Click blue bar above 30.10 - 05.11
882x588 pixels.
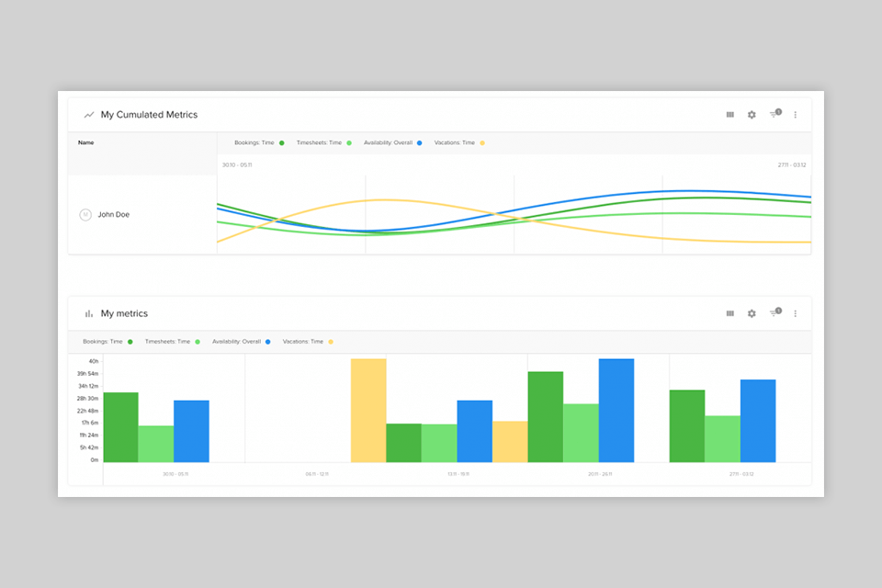[191, 432]
